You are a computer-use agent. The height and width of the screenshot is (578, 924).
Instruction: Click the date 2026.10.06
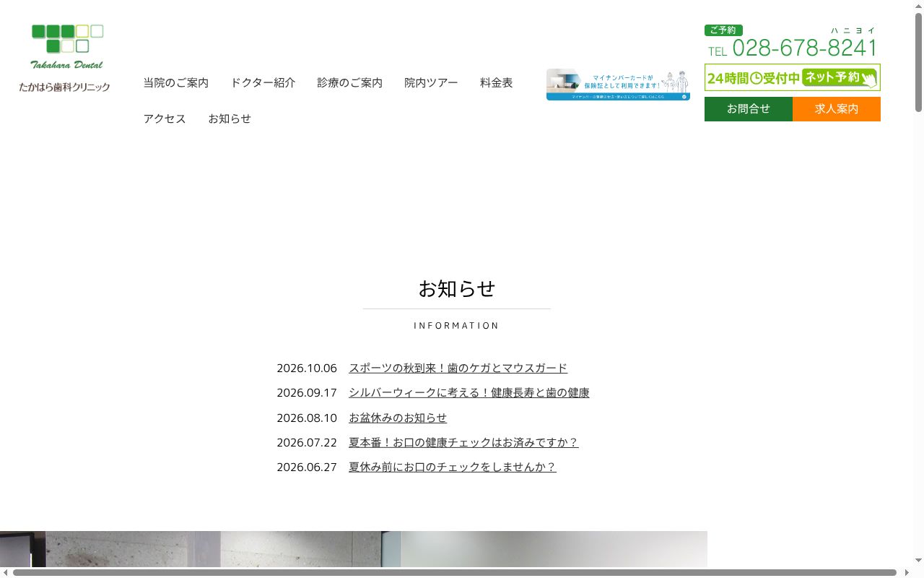click(307, 368)
